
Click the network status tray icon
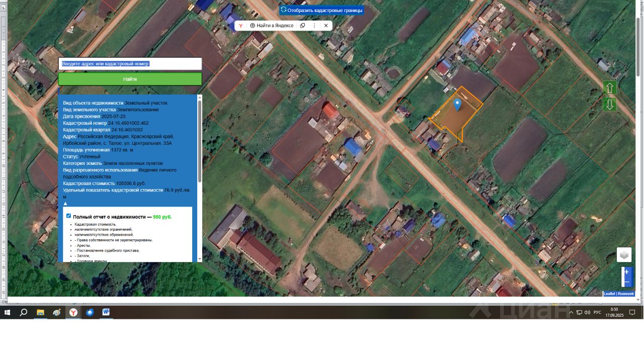point(579,312)
